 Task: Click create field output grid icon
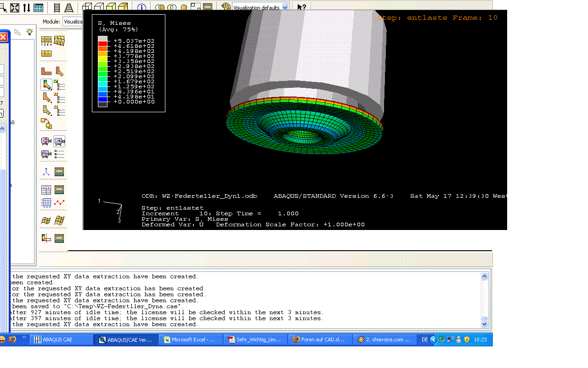46,202
